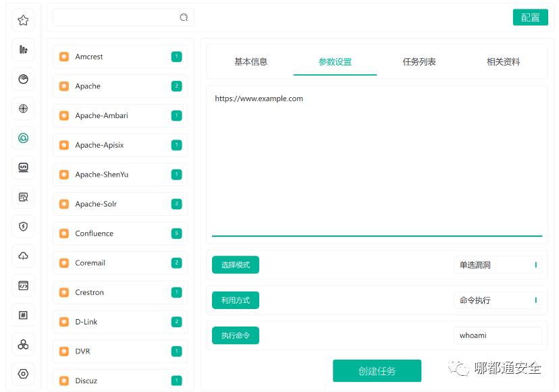Click the count badge on DVR row
The width and height of the screenshot is (559, 392).
click(176, 352)
